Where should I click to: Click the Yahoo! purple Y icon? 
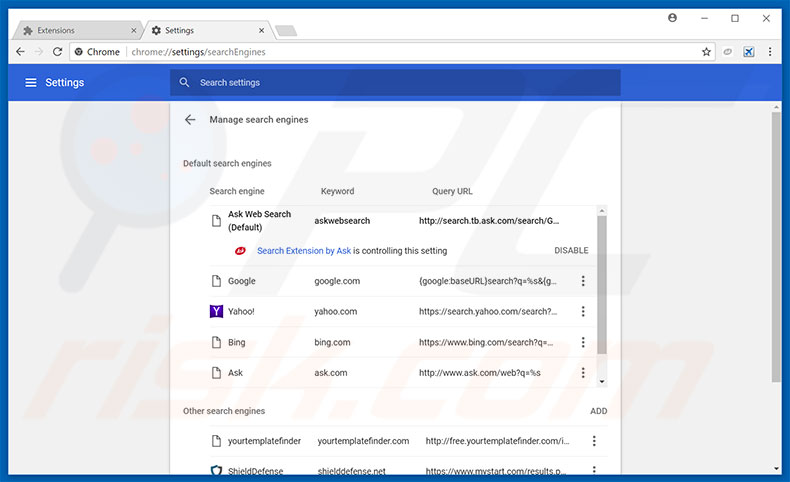(x=216, y=311)
